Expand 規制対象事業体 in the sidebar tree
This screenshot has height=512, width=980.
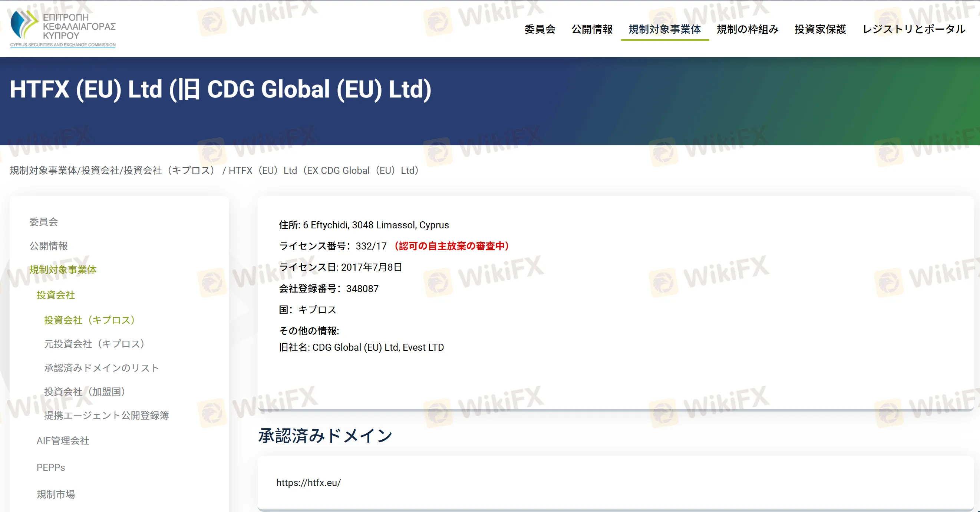pos(63,270)
